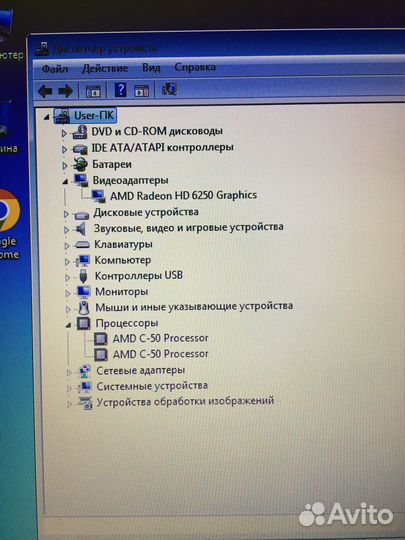The image size is (405, 540).
Task: Select the User-ПК computer icon
Action: tap(62, 116)
